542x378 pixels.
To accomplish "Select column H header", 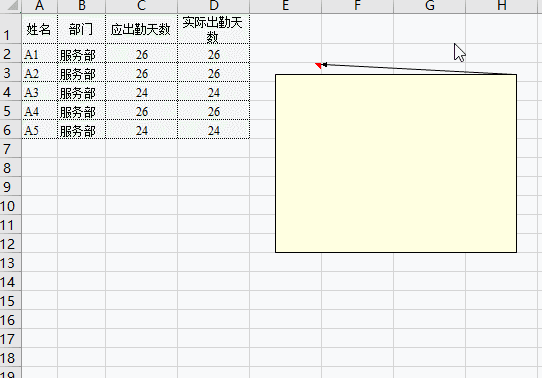I will pyautogui.click(x=502, y=6).
